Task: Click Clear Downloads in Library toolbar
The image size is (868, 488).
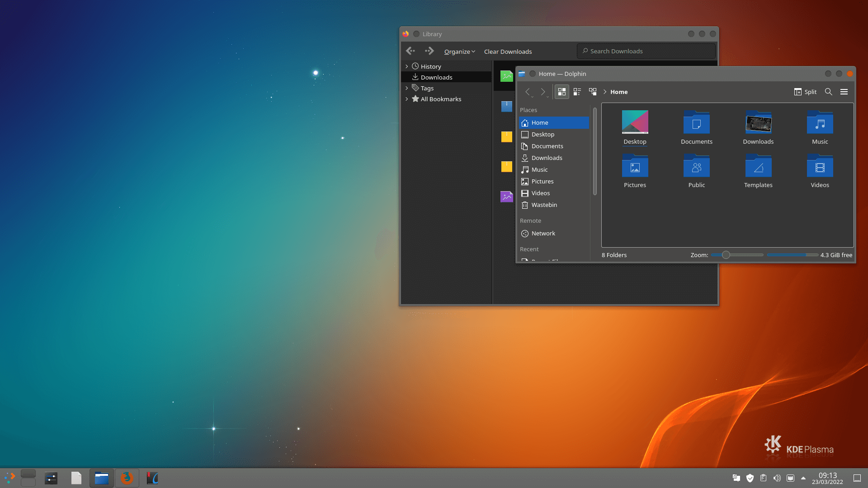Action: tap(508, 51)
